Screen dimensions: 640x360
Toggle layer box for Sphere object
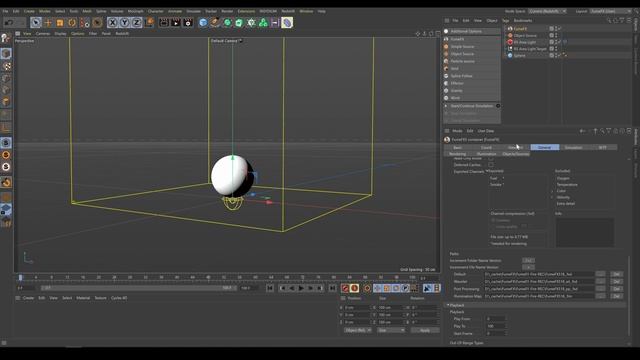[x=551, y=56]
